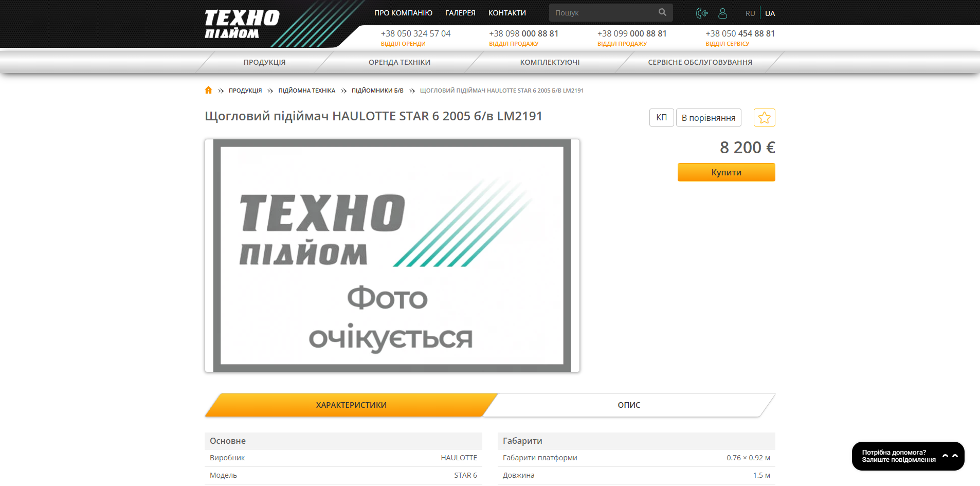Add product to favorites with star icon
Image resolution: width=980 pixels, height=486 pixels.
point(765,118)
